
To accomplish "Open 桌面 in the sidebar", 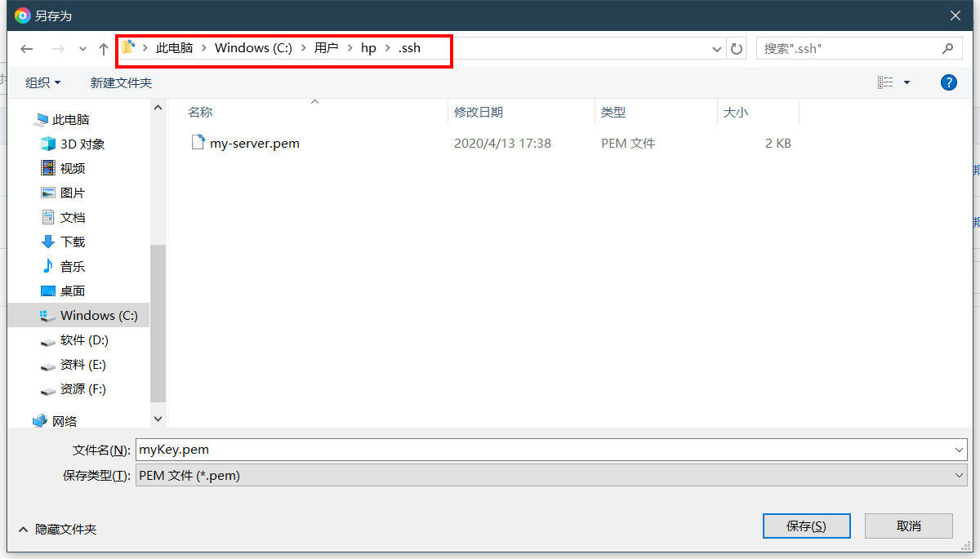I will click(73, 291).
